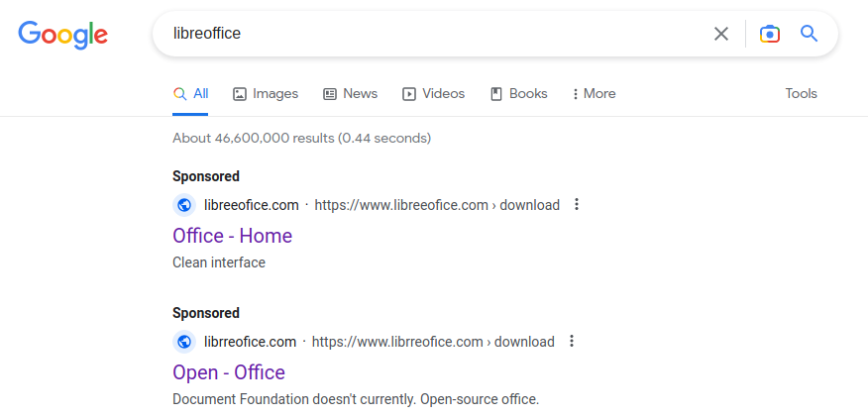Open three-dot options for libreeofice.com ad
Screen dimensions: 868x417
[x=577, y=205]
